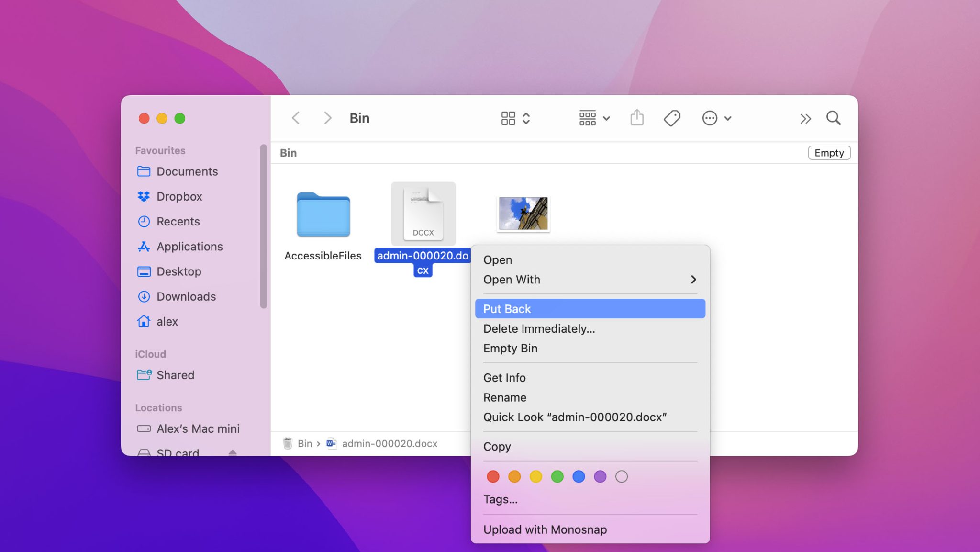
Task: Choose Upload with Monosnap
Action: coord(590,529)
